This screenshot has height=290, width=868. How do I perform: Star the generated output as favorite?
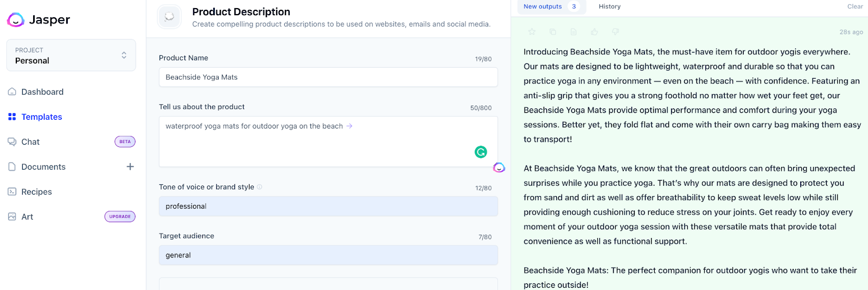tap(532, 32)
